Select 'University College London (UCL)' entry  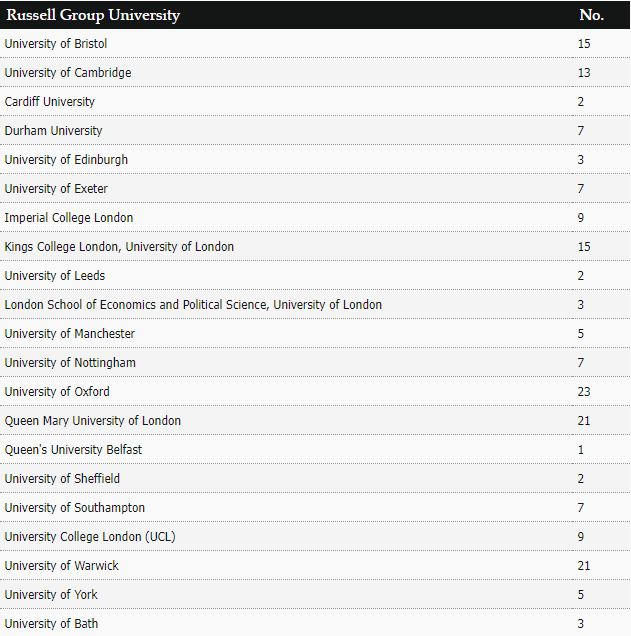[90, 537]
